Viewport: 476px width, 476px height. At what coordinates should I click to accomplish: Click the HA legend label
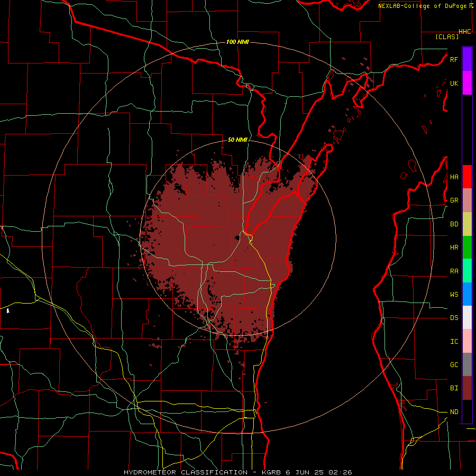coord(454,177)
